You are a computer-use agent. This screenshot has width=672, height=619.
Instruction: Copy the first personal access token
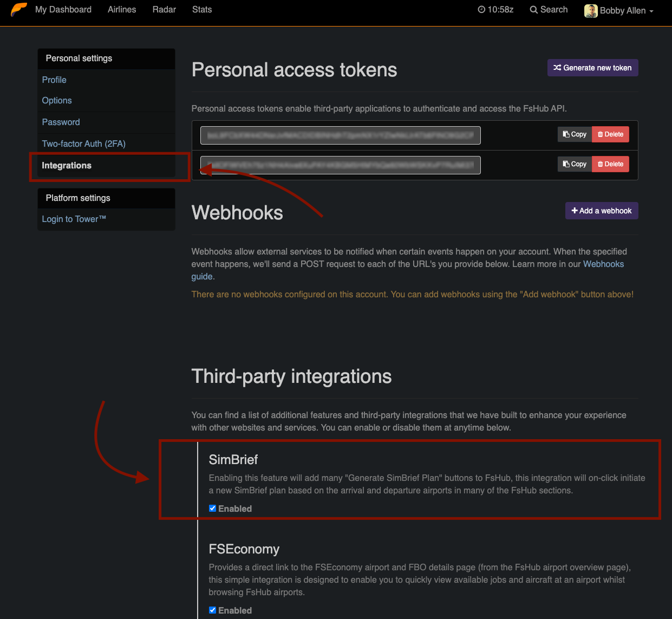click(x=574, y=134)
